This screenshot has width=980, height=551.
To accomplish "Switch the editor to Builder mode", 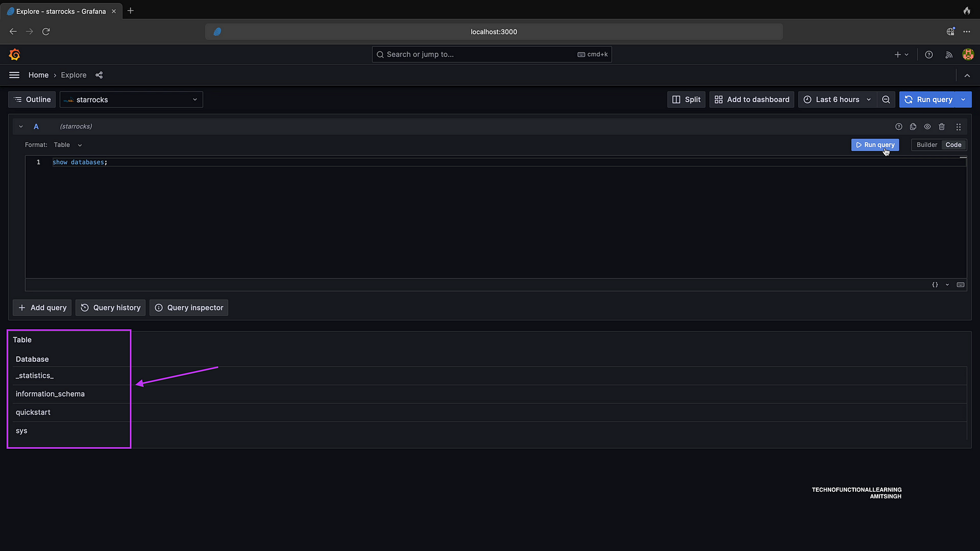I will coord(927,145).
